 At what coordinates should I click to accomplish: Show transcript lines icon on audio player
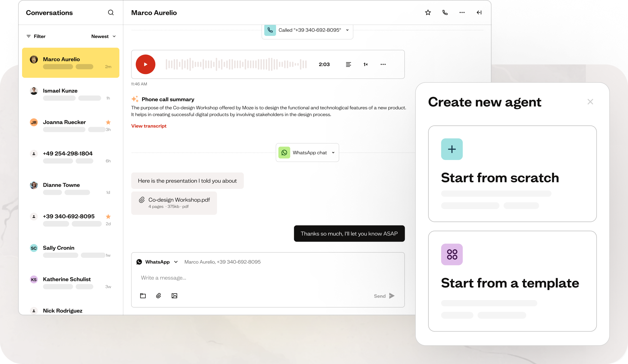[348, 64]
